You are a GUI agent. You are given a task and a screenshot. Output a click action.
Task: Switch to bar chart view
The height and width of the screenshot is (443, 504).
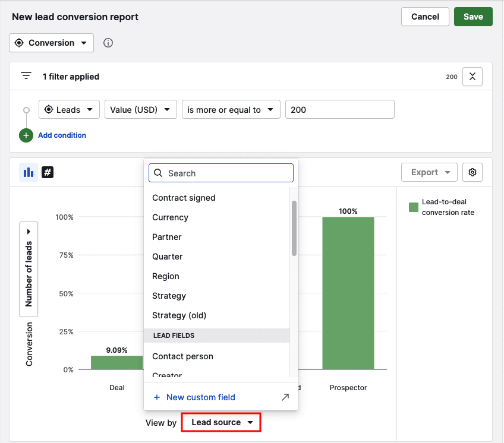29,172
